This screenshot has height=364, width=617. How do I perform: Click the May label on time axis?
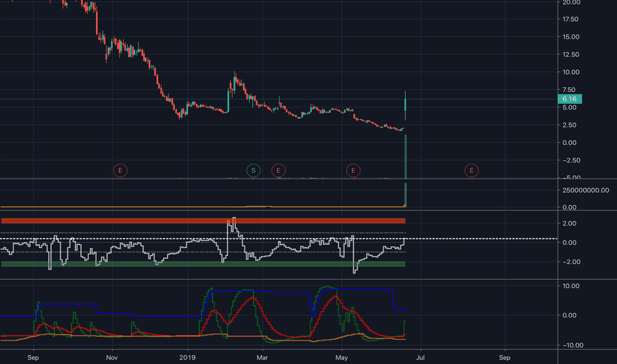342,357
